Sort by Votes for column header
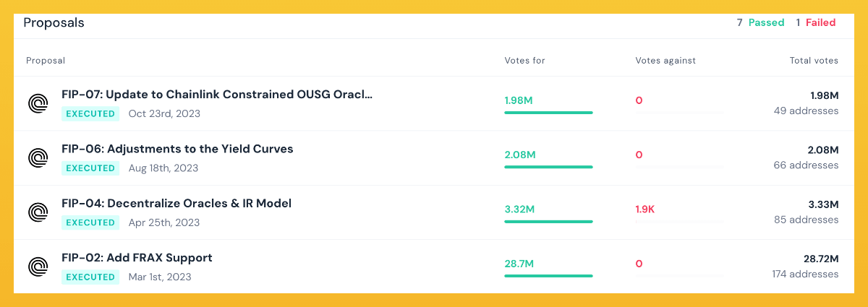The width and height of the screenshot is (868, 307). pyautogui.click(x=524, y=61)
